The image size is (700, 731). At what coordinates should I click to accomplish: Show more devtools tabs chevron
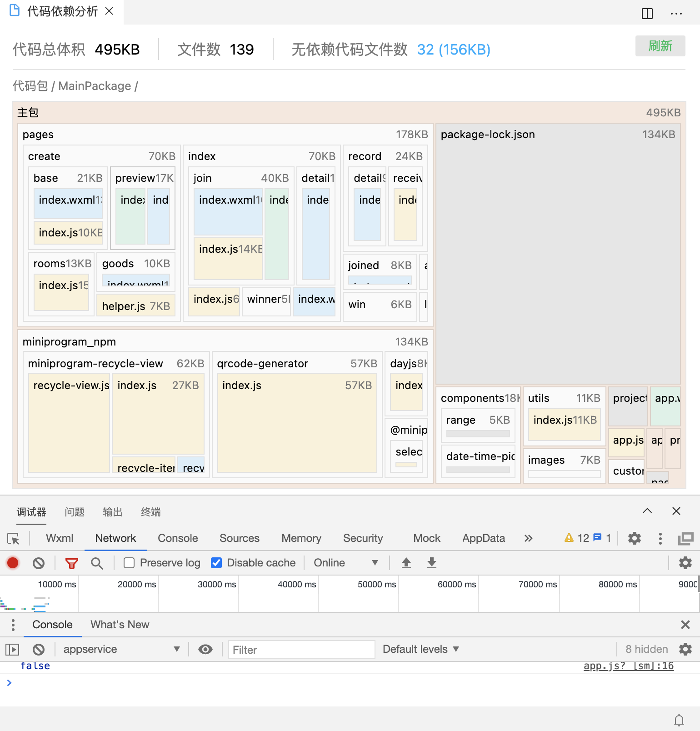528,539
